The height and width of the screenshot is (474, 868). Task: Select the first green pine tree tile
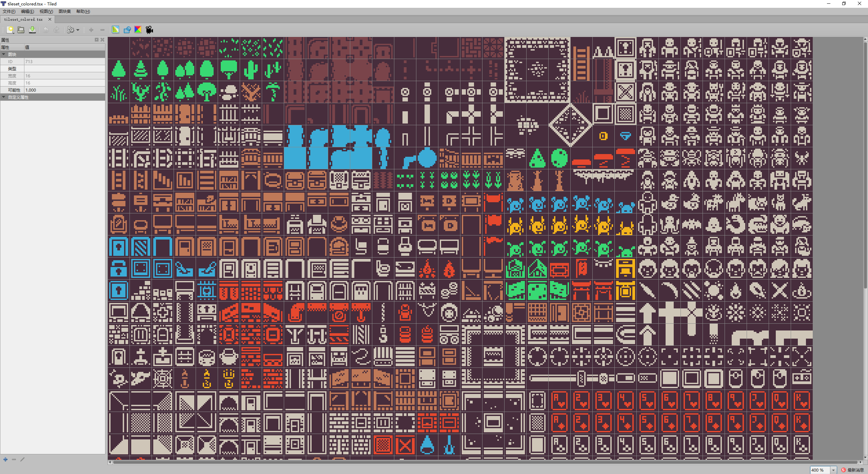point(119,70)
